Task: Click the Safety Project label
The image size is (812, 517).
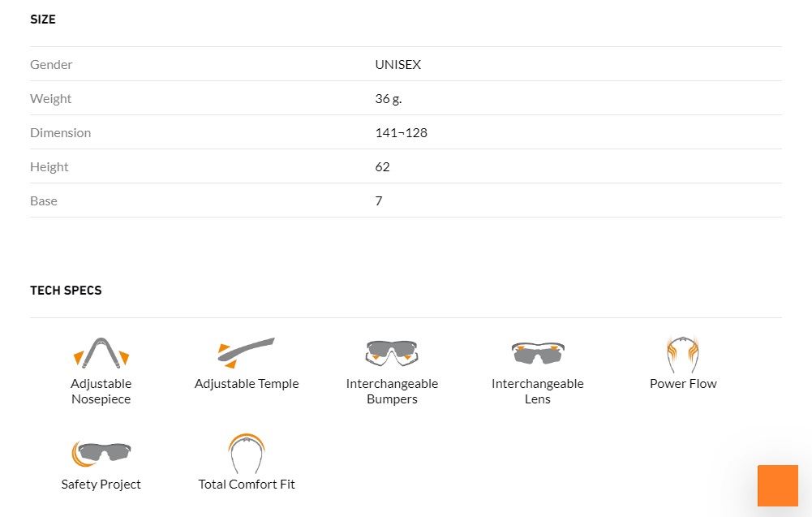Action: [x=101, y=485]
